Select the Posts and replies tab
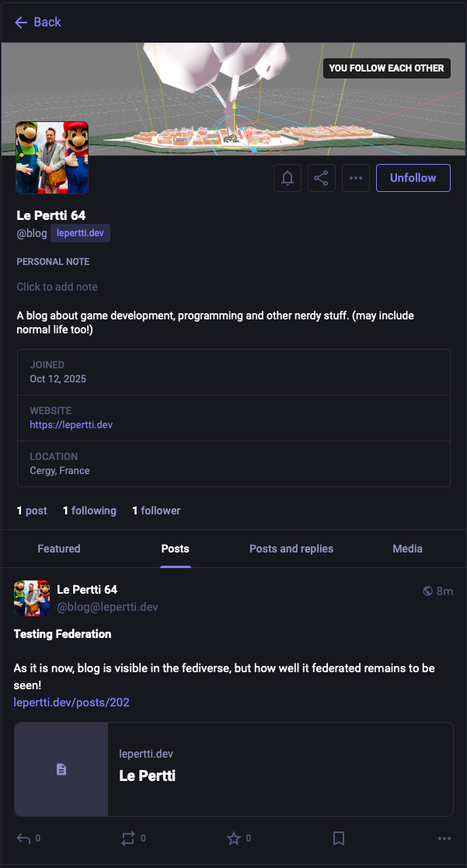 (291, 549)
